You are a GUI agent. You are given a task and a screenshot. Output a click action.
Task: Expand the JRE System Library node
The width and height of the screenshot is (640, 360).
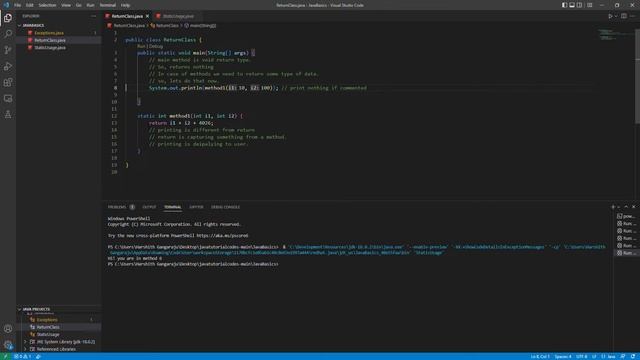pyautogui.click(x=25, y=342)
